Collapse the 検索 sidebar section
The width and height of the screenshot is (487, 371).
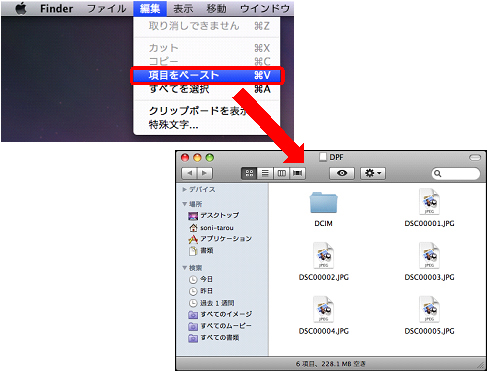coord(184,267)
